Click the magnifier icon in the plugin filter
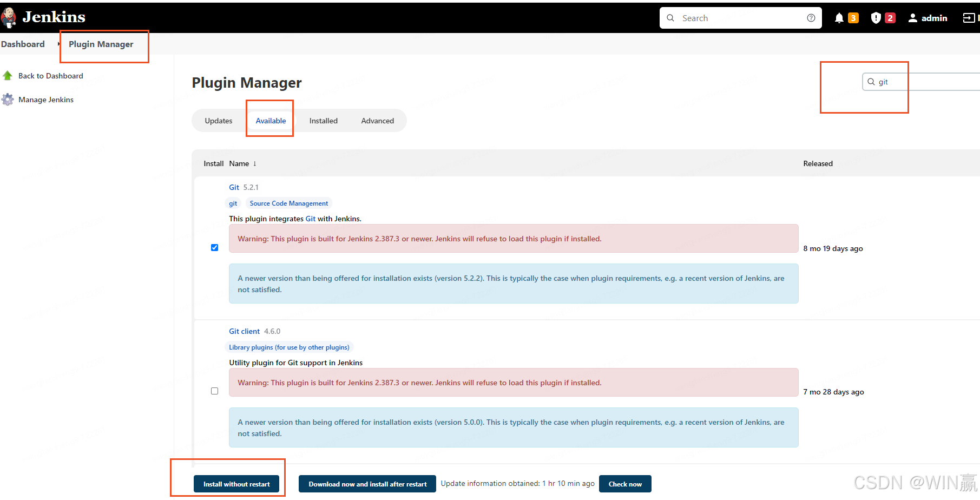 (871, 82)
